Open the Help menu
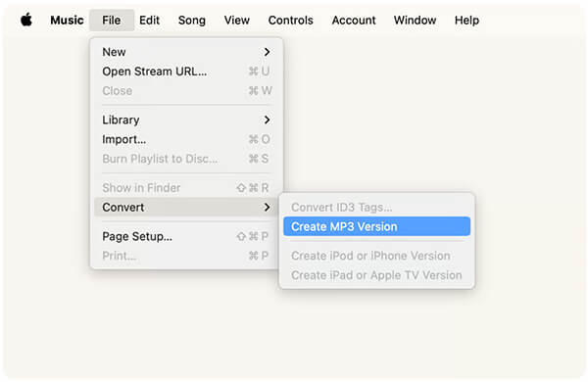The width and height of the screenshot is (588, 382). [466, 20]
